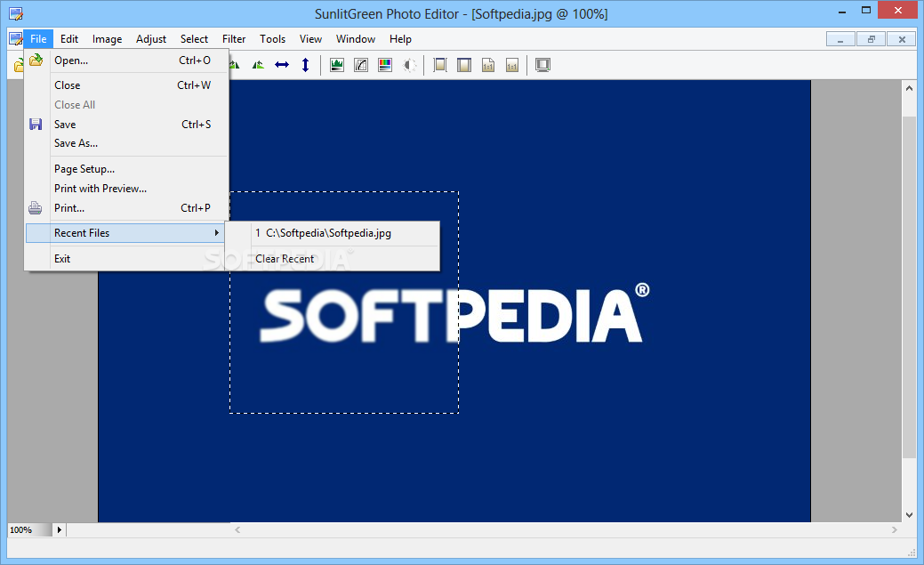
Task: Click the full screen monitor icon
Action: tap(542, 65)
